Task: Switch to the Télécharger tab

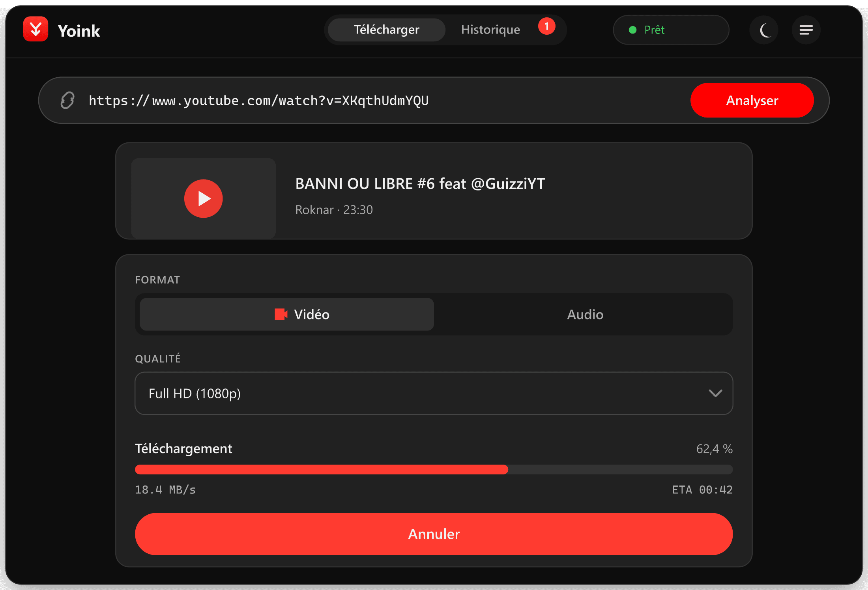Action: [387, 30]
